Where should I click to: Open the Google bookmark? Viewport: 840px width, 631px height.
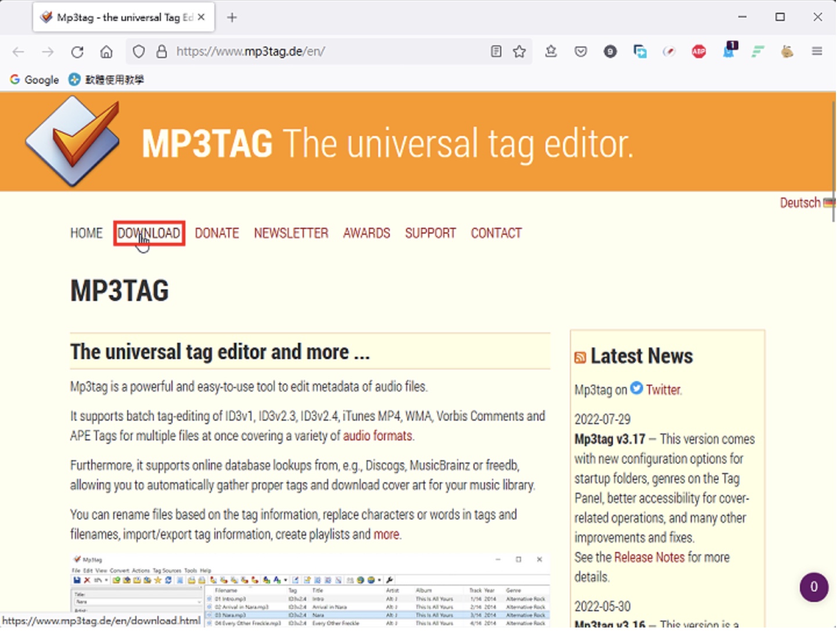click(35, 80)
